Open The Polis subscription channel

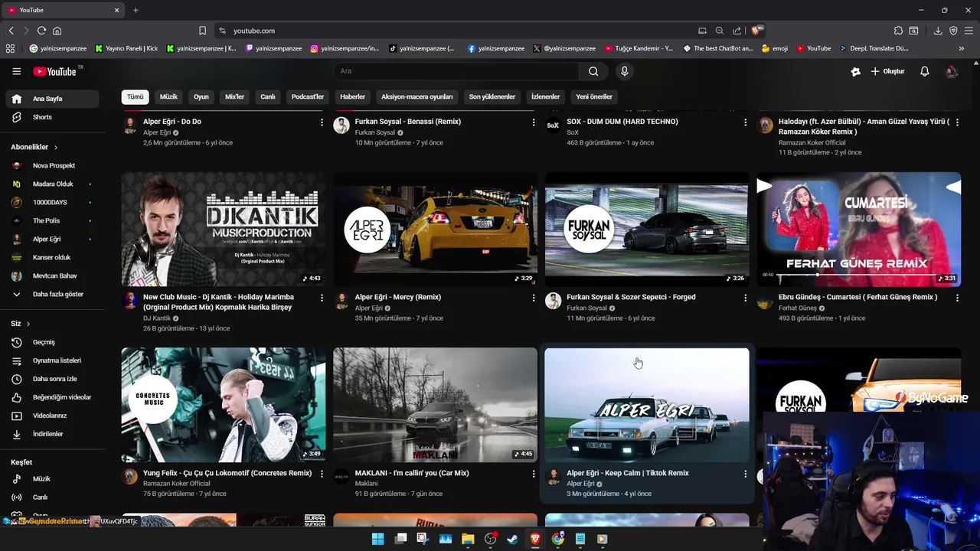52,220
